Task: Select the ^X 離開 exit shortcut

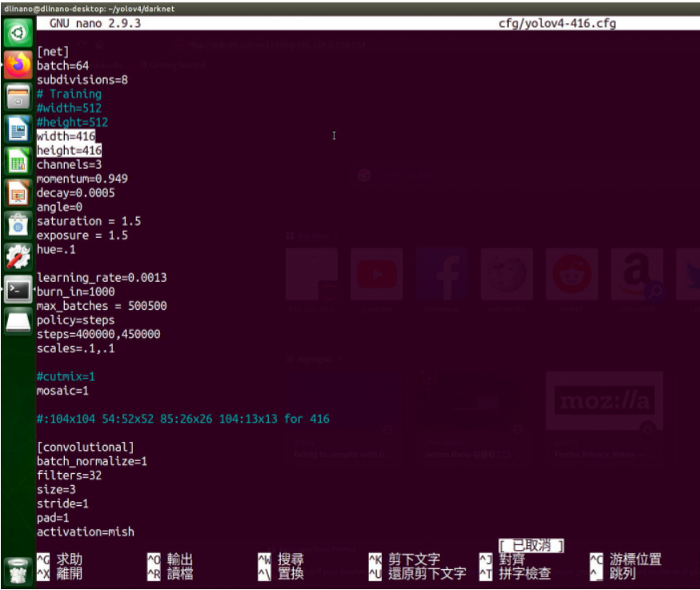Action: [59, 574]
